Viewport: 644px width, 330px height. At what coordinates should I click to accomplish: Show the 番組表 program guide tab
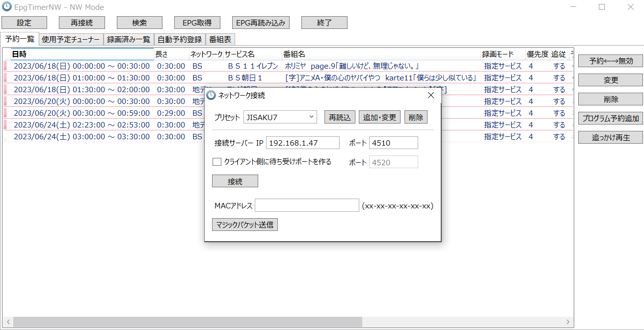220,39
